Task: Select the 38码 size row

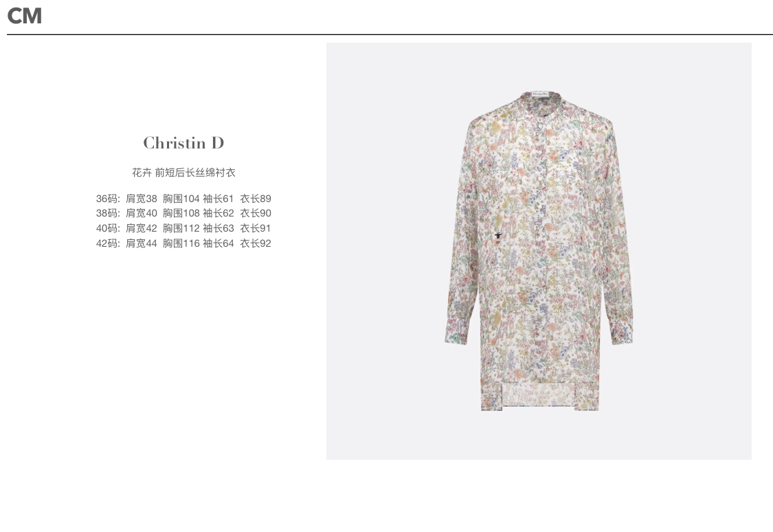Action: coord(183,213)
